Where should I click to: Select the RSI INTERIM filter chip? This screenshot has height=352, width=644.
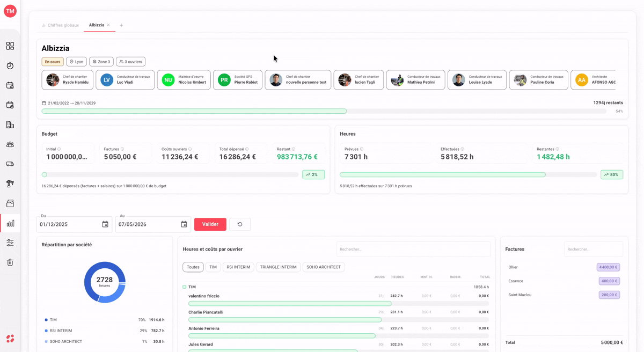238,267
